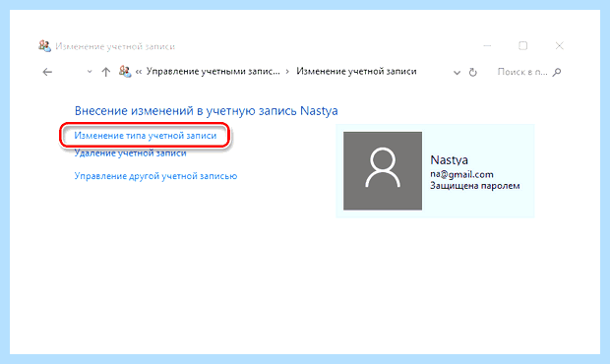Go up one level with up arrow

click(106, 72)
